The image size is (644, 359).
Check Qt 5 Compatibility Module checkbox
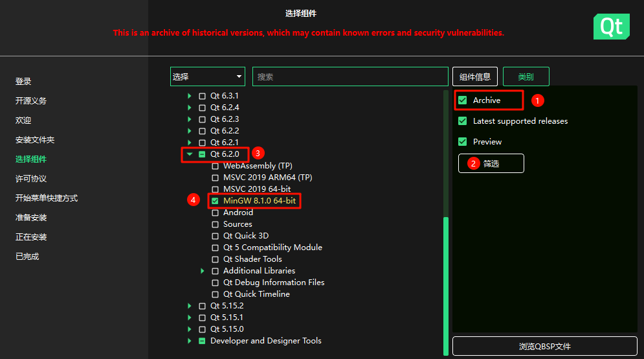pyautogui.click(x=215, y=248)
